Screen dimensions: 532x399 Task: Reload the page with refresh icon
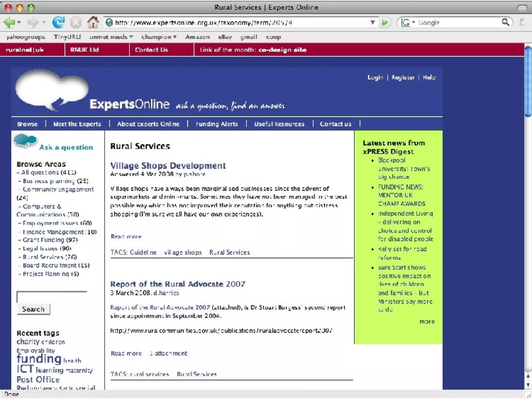click(x=58, y=22)
